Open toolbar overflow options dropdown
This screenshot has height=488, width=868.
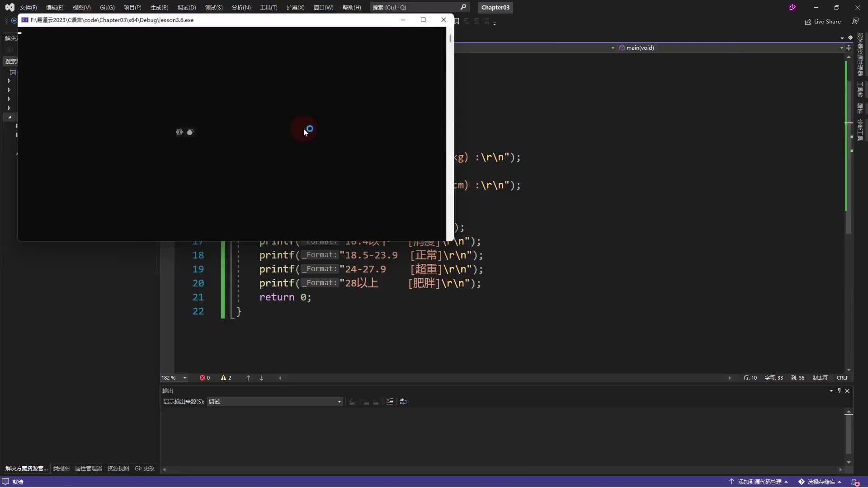(495, 23)
